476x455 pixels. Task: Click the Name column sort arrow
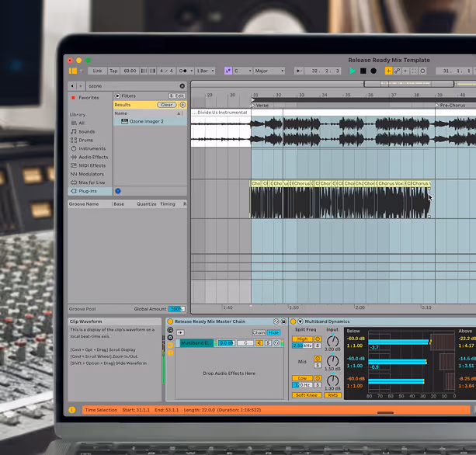(x=179, y=113)
